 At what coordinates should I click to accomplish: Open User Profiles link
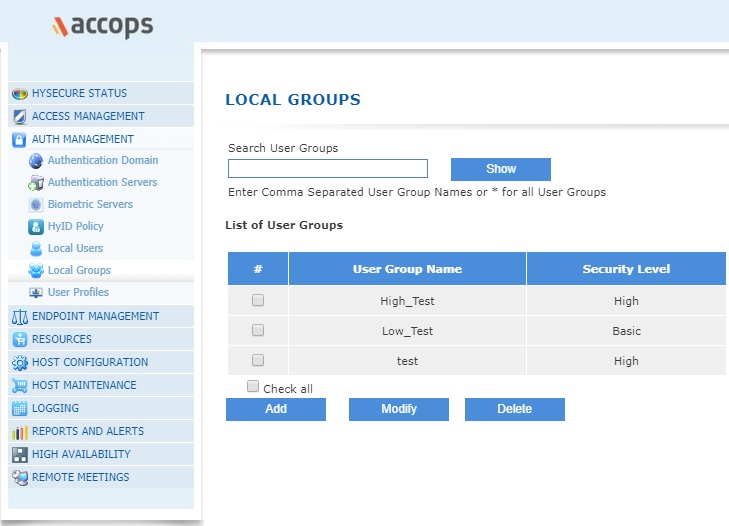click(78, 292)
